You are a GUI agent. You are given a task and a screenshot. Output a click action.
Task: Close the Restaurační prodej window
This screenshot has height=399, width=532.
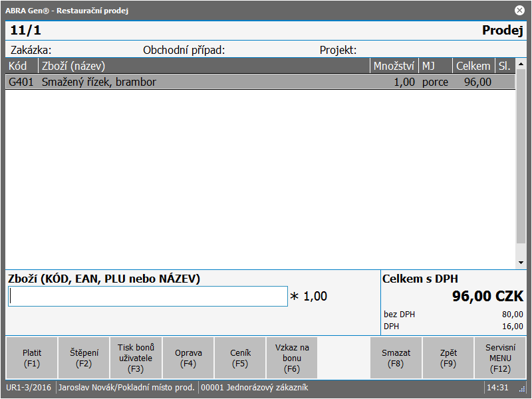click(519, 11)
